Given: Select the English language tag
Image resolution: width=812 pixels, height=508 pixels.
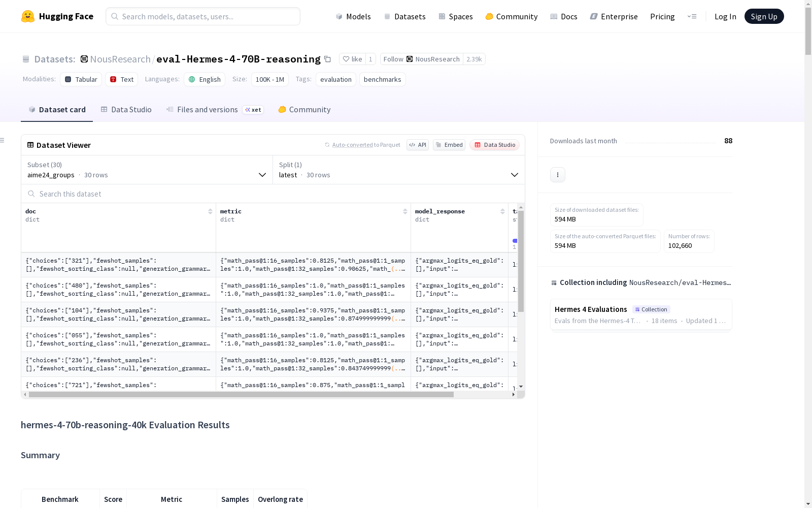Looking at the screenshot, I should 205,79.
